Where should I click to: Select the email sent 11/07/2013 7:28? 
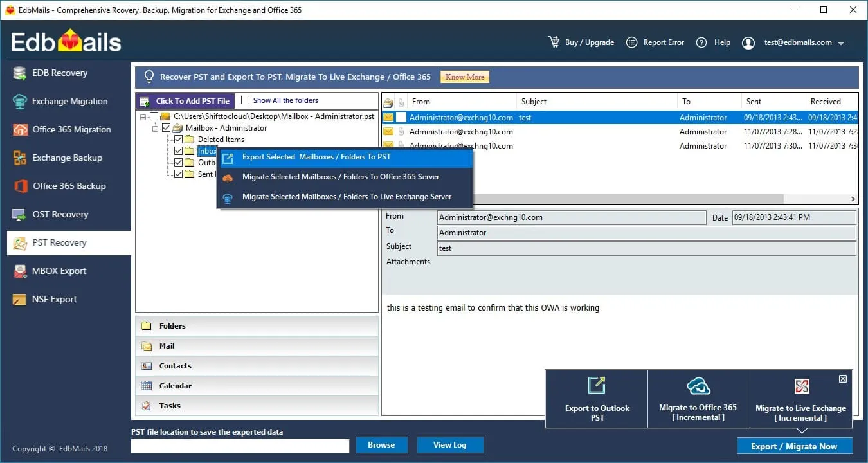click(620, 132)
